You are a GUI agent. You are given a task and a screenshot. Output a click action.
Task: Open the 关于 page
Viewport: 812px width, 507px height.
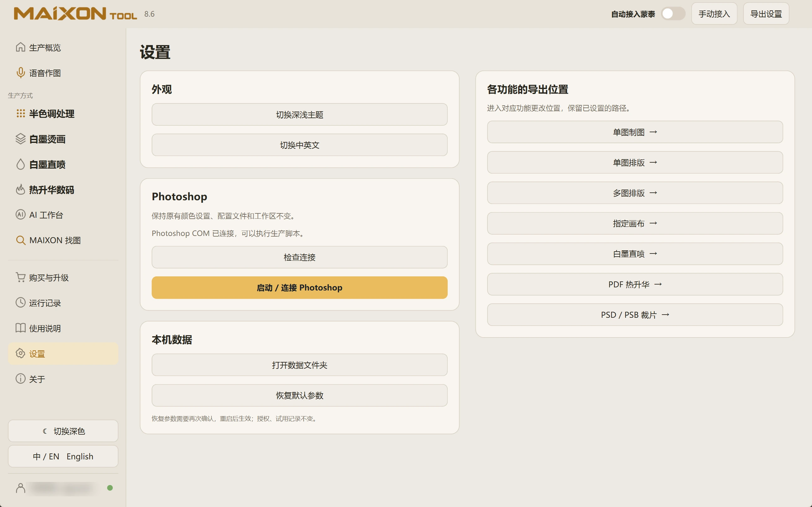pos(63,379)
